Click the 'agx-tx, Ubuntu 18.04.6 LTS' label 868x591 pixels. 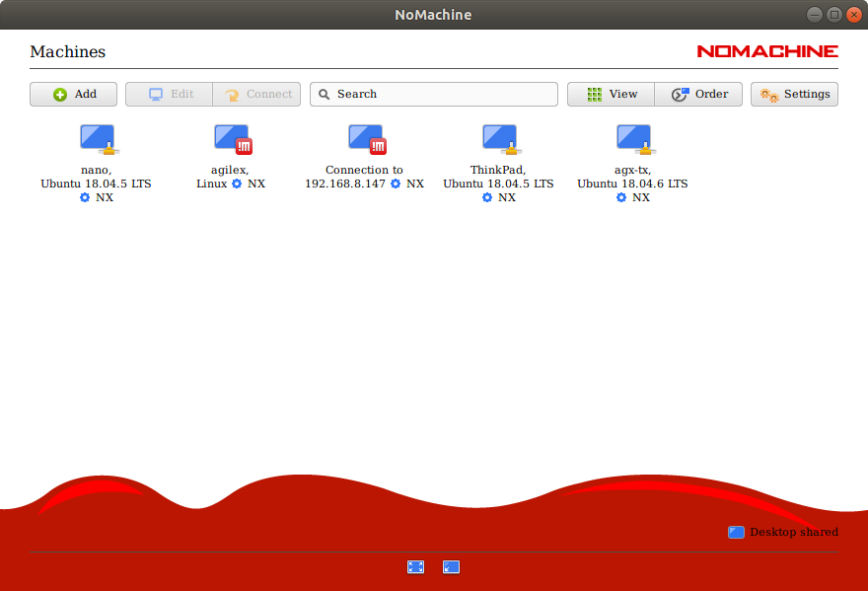coord(632,177)
